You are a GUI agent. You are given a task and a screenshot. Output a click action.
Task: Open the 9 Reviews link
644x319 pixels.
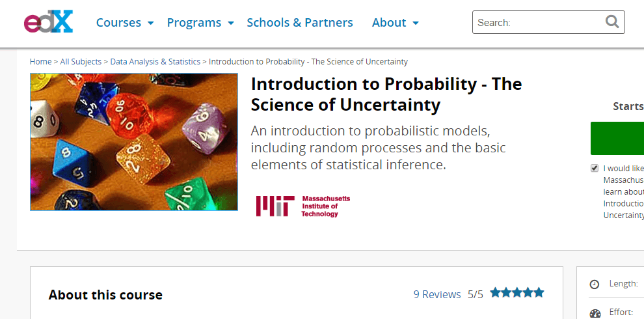pyautogui.click(x=437, y=294)
